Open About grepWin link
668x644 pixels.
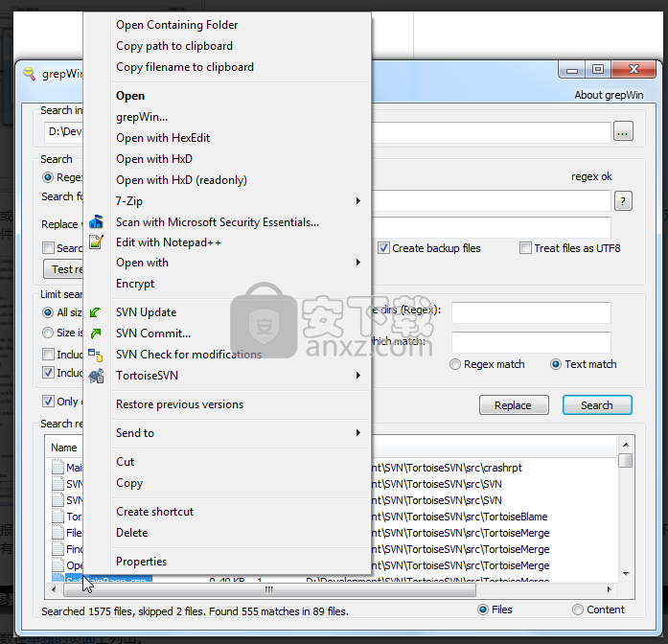(x=609, y=95)
